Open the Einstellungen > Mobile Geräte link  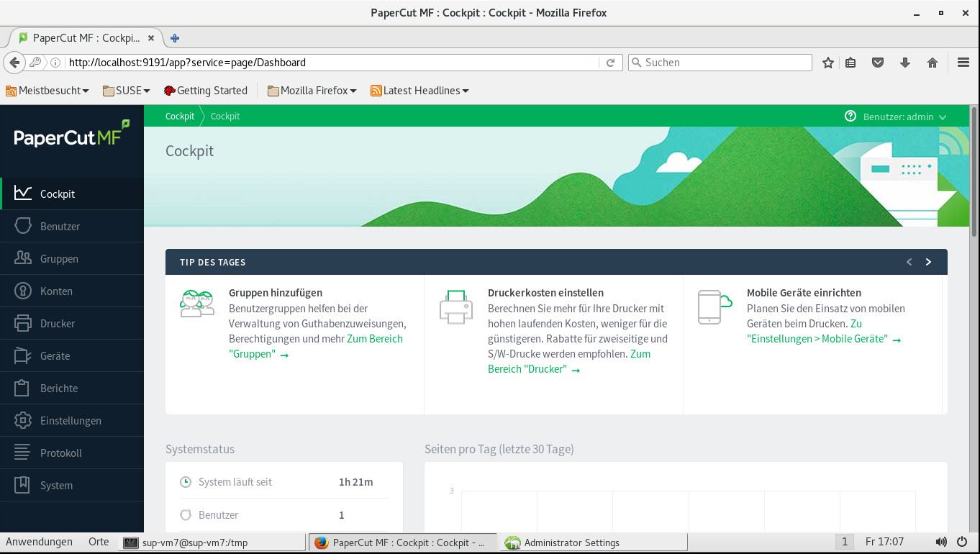pos(818,339)
